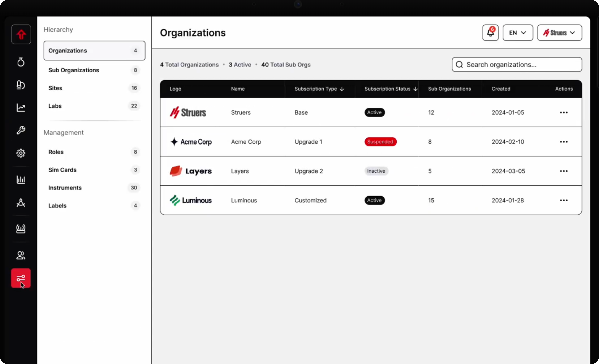Click the notification bell icon
The image size is (599, 364).
(x=490, y=33)
